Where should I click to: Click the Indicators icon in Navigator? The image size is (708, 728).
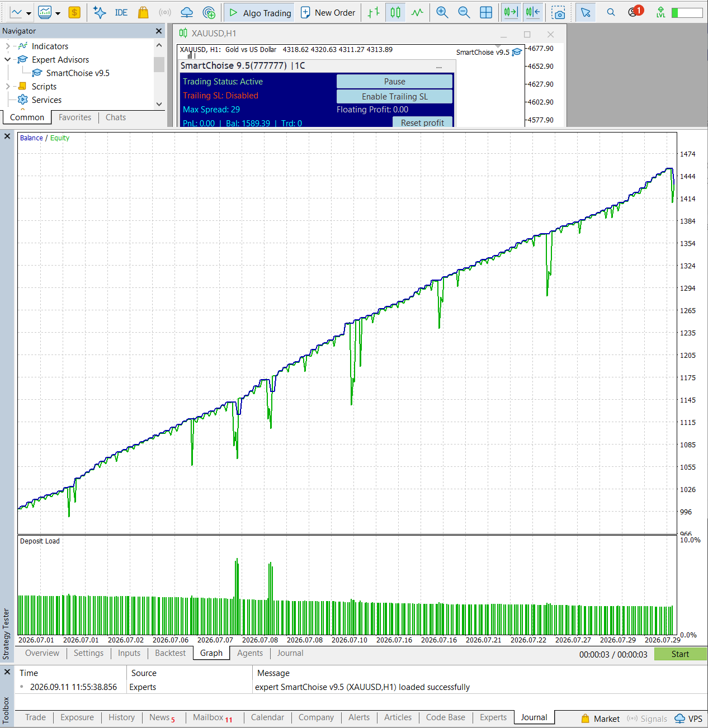pos(23,46)
